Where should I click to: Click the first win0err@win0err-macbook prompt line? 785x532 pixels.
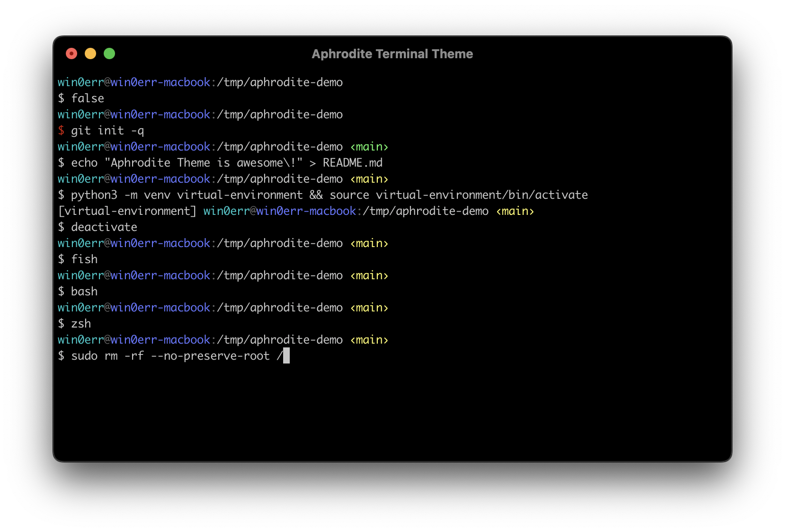[x=200, y=82]
